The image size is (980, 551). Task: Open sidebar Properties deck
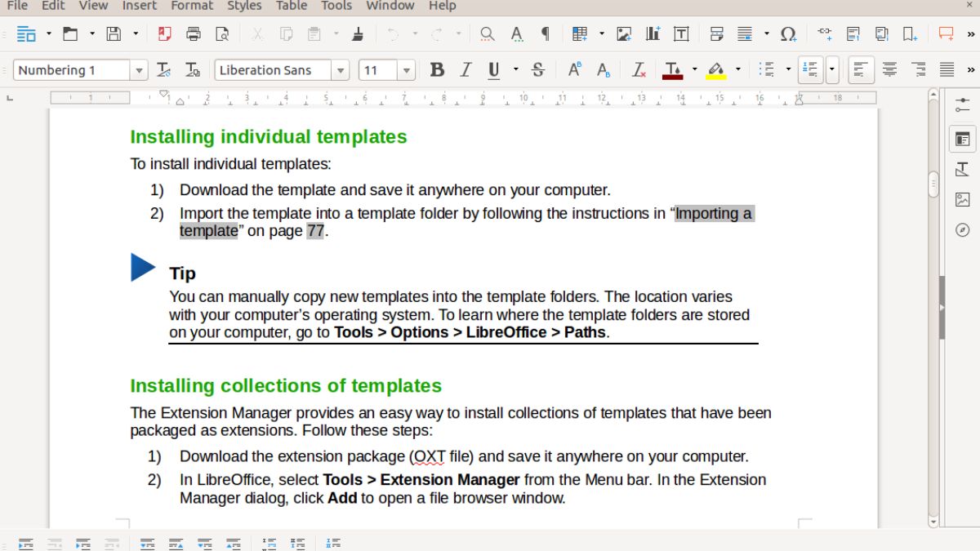pos(962,140)
